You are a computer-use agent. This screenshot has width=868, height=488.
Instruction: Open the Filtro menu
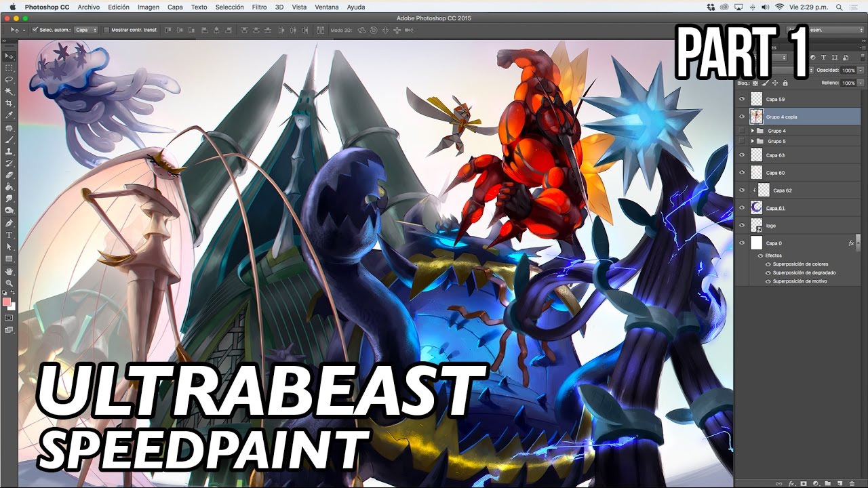pos(259,7)
